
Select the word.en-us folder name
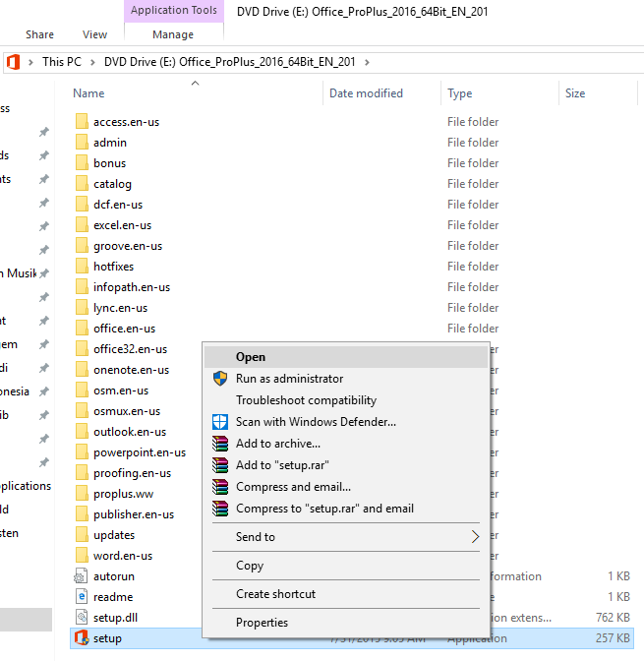[123, 556]
